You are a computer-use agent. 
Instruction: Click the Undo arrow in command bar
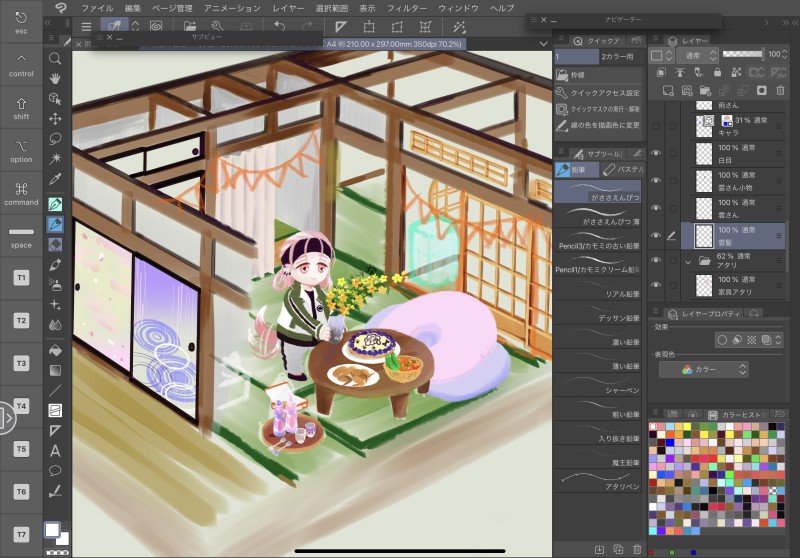click(x=279, y=26)
